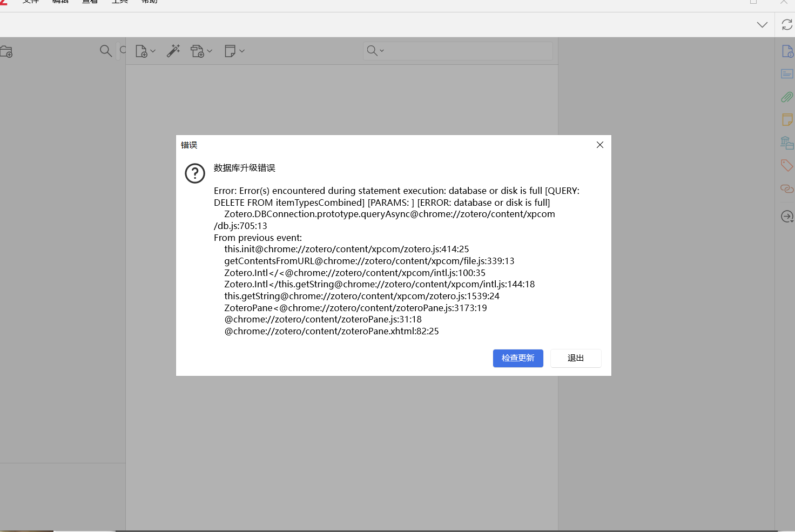Jump to Tags section tag icon
Viewport: 795px width, 532px height.
pyautogui.click(x=787, y=165)
